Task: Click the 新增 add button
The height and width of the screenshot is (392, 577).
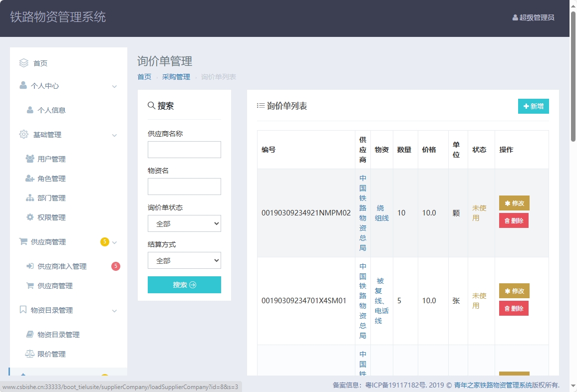Action: (x=533, y=106)
